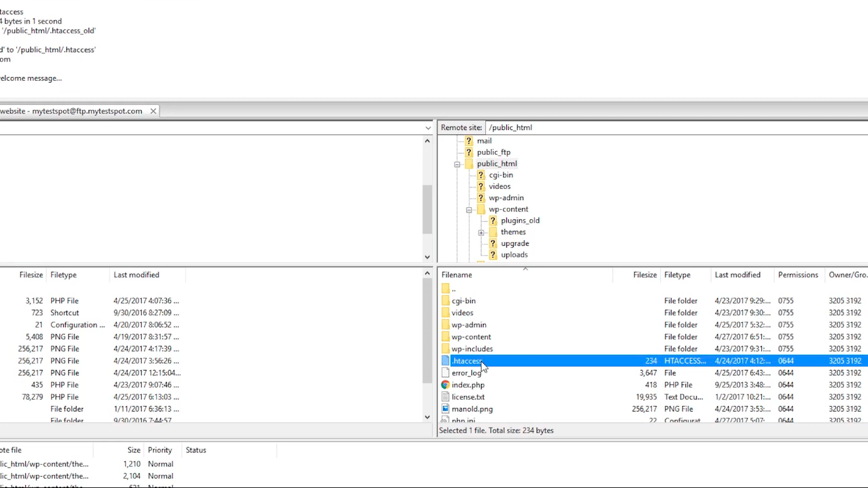
Task: Sort remote files by Filesize column
Action: tap(637, 275)
